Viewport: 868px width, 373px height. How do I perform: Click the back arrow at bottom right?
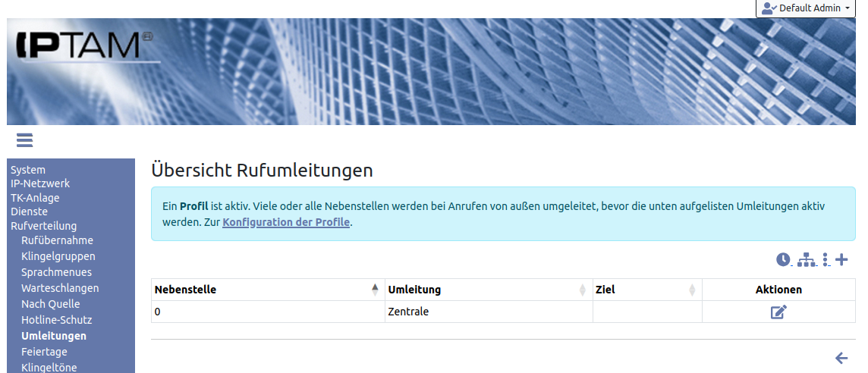coord(841,358)
